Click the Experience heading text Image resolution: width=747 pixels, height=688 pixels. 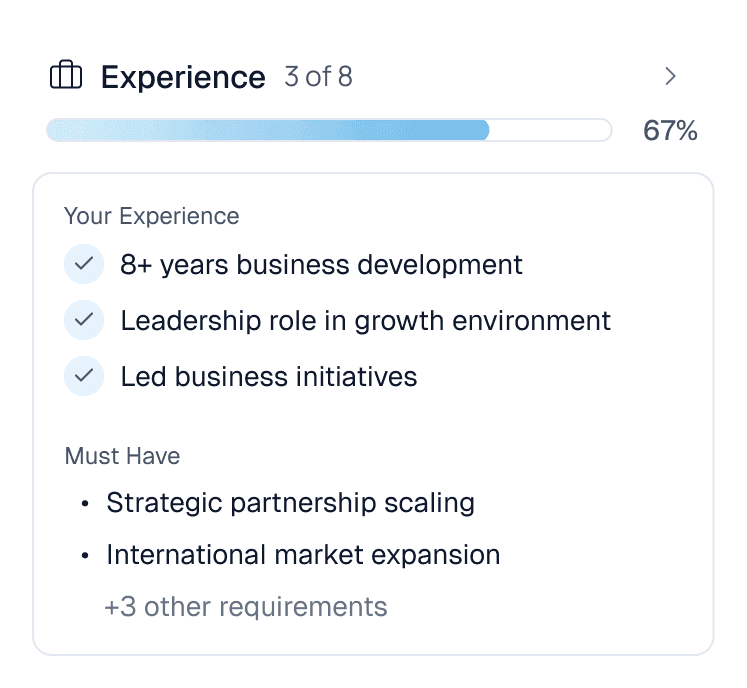183,77
